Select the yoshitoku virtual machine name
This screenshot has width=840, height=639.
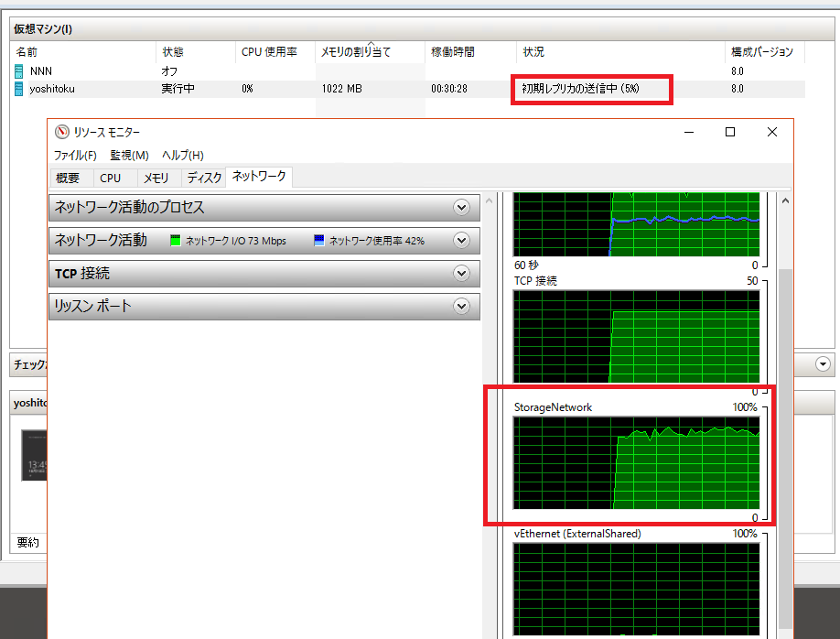(x=52, y=89)
